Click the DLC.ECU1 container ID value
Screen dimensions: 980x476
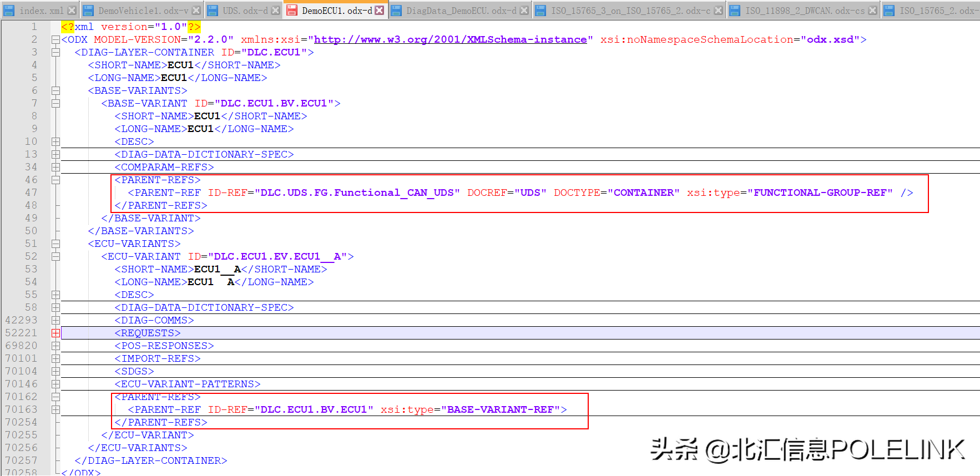tap(274, 52)
